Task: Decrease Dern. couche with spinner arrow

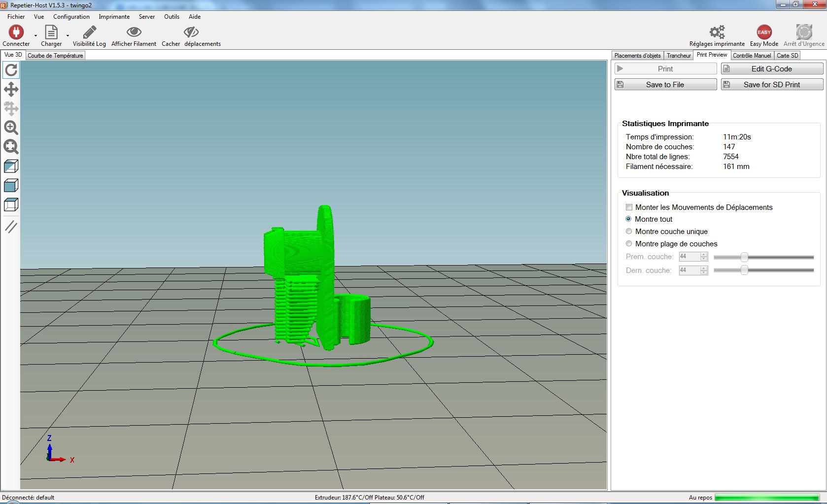Action: pos(704,272)
